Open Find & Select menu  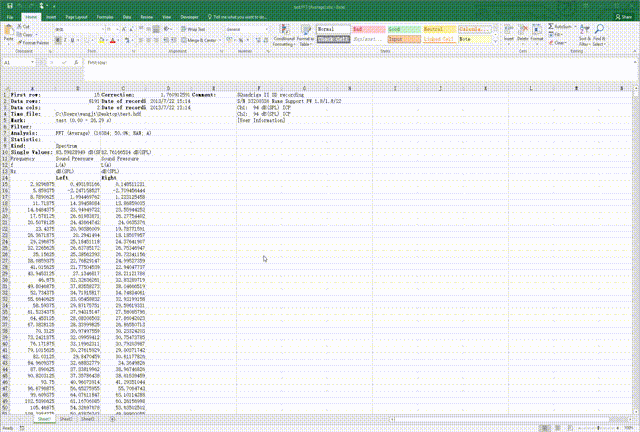(599, 35)
